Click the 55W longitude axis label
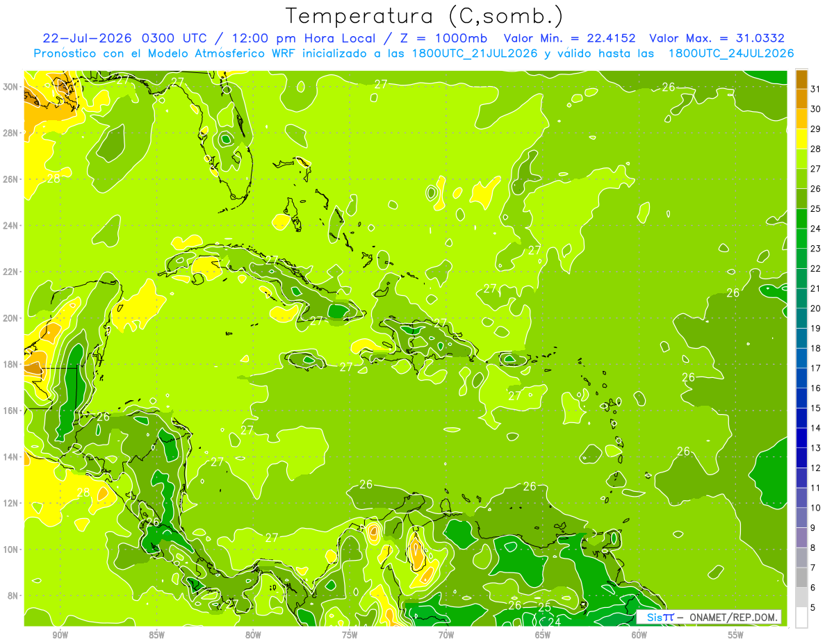This screenshot has width=834, height=644. [x=735, y=636]
